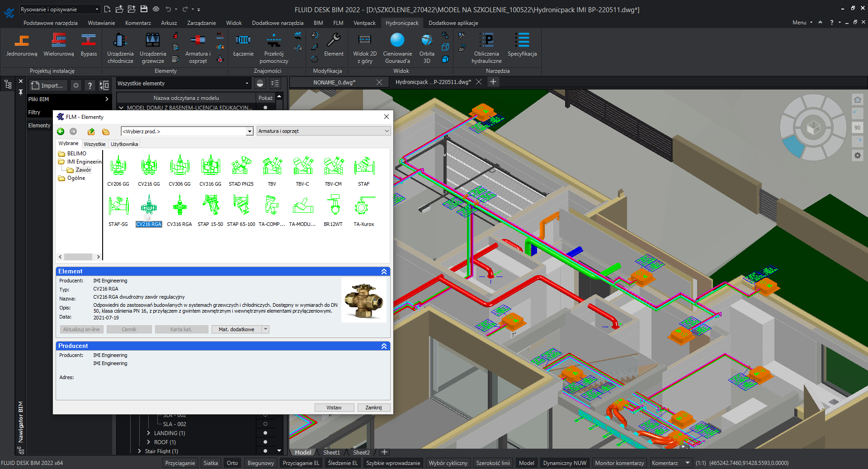Viewport: 868px width, 469px height.
Task: Toggle Orto mode in status bar
Action: click(232, 463)
